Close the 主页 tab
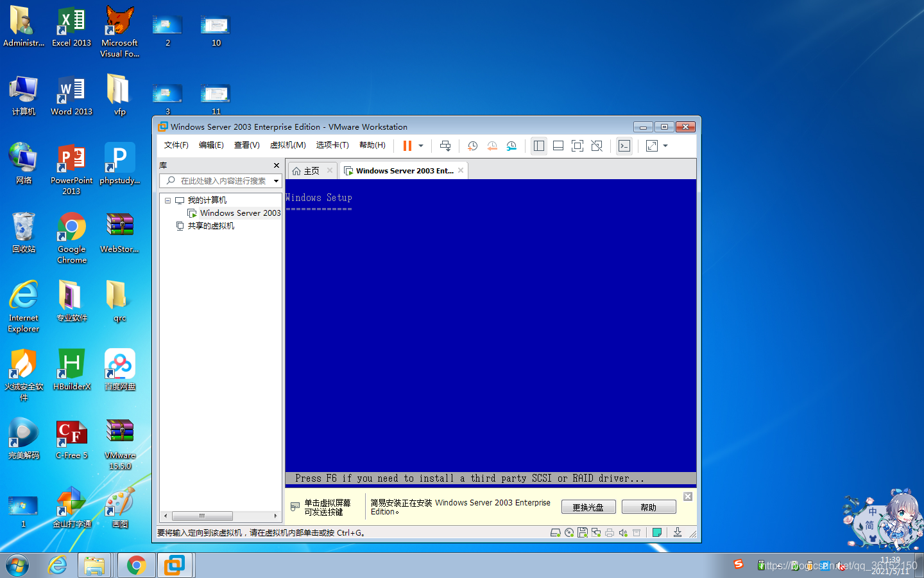This screenshot has width=924, height=578. [330, 170]
